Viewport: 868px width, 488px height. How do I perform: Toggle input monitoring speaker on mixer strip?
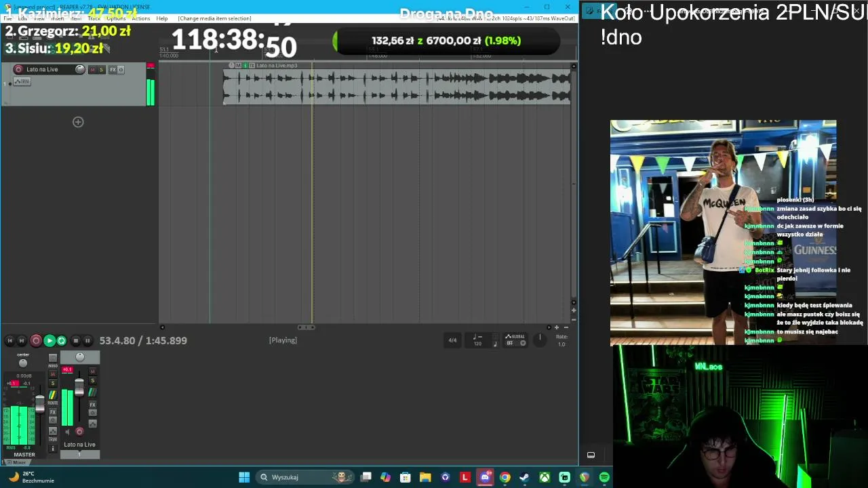(67, 432)
